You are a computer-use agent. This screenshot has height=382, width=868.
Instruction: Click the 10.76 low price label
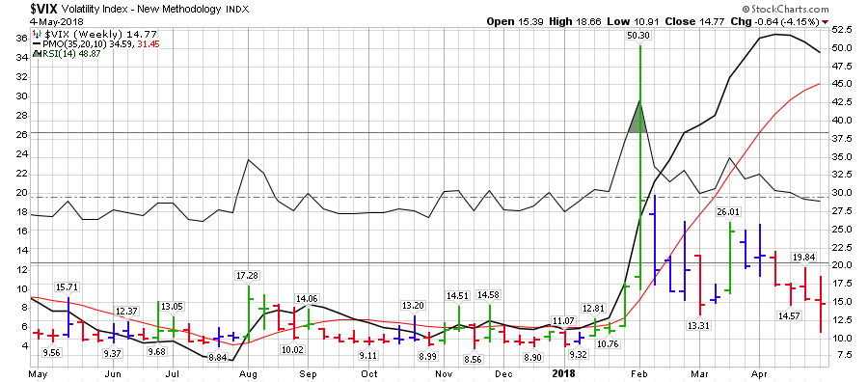[x=609, y=343]
